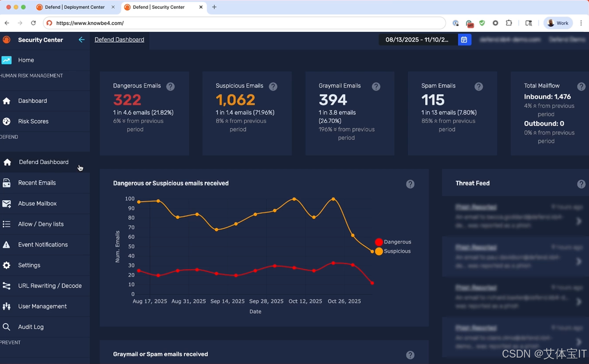Click the Defend Dashboard tab in page header
This screenshot has height=364, width=589.
pyautogui.click(x=119, y=40)
